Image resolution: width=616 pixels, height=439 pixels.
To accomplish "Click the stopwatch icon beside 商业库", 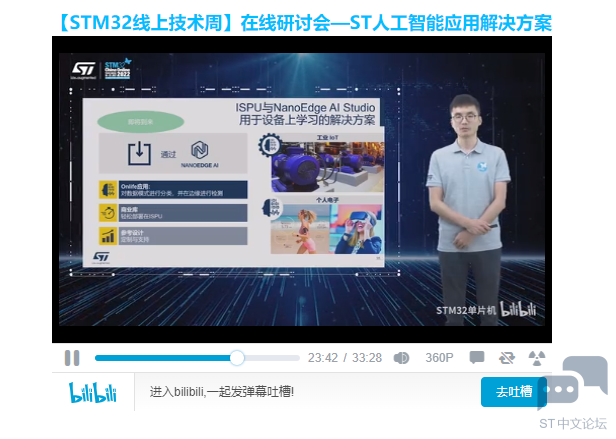I will coord(108,213).
